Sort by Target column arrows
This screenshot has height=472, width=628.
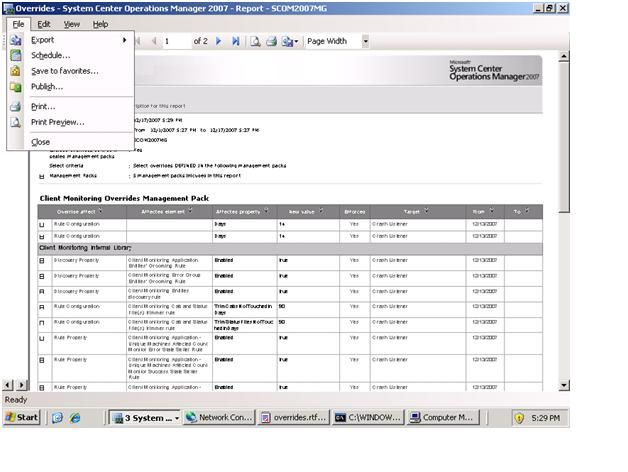coord(426,211)
